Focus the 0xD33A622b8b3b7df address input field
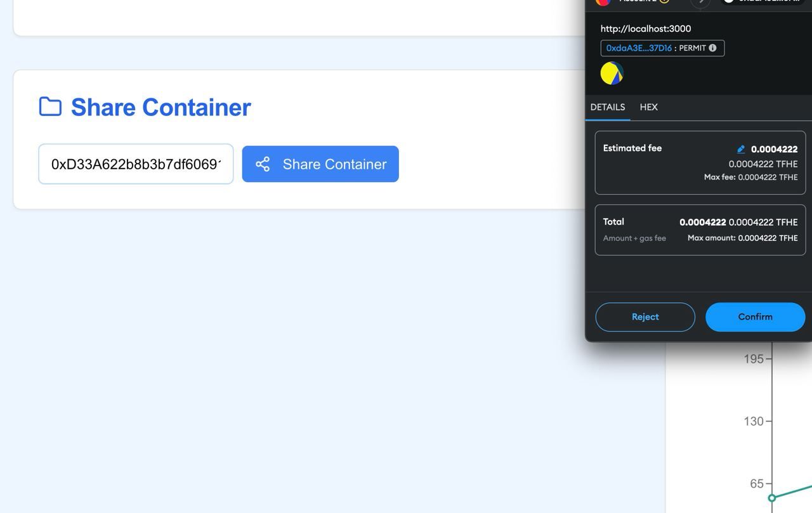This screenshot has height=513, width=812. (x=136, y=164)
